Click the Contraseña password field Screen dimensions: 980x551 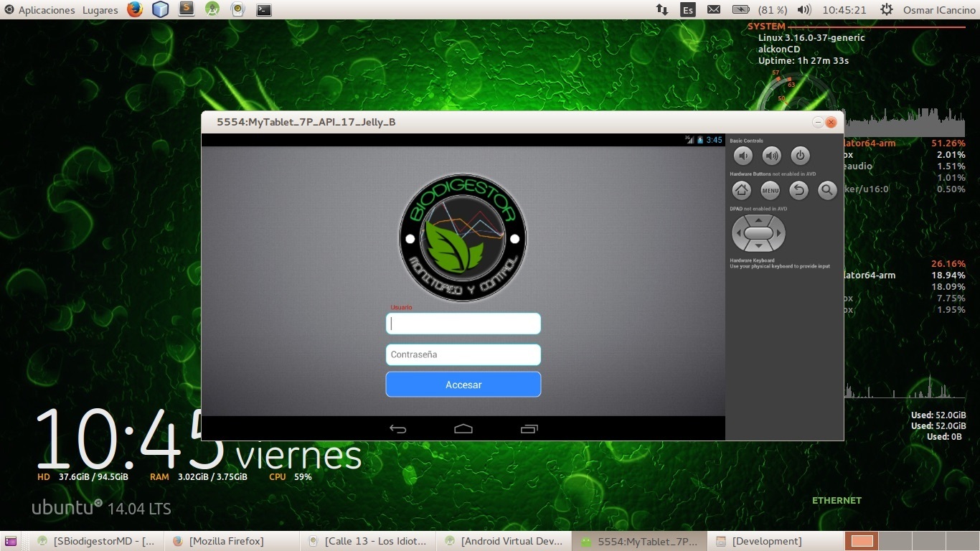(463, 354)
